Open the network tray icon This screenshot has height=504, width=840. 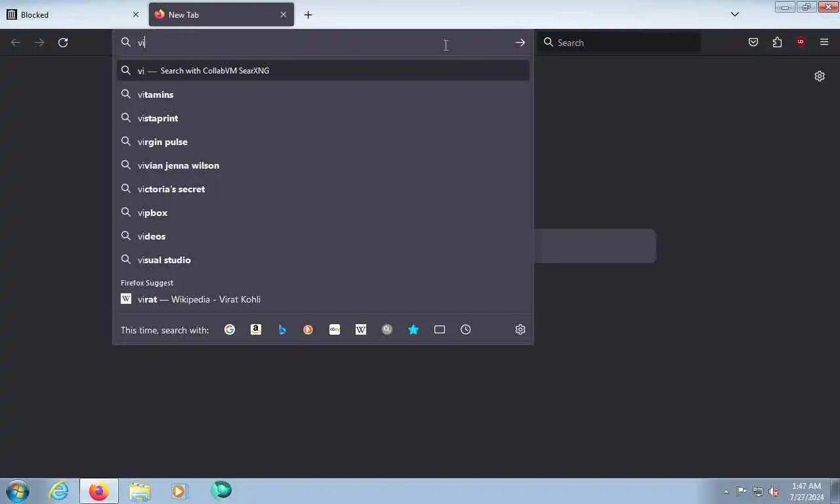tap(758, 492)
